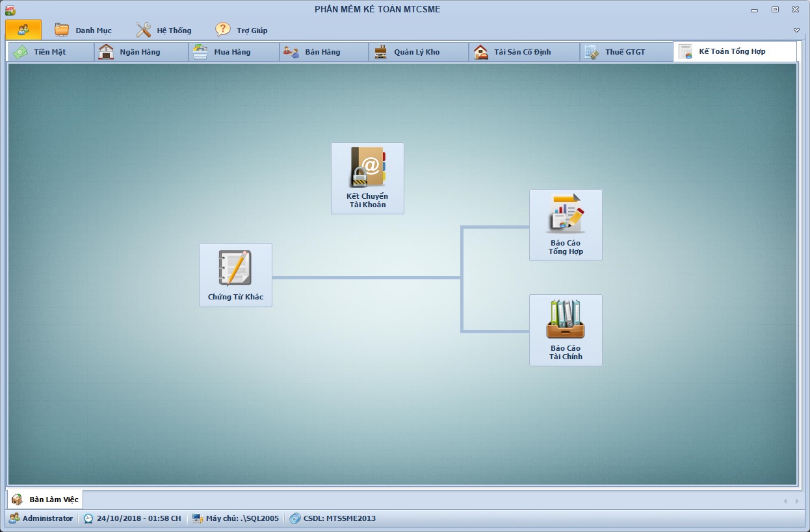Open the Hệ Thống menu
This screenshot has height=532, width=810.
(x=164, y=31)
